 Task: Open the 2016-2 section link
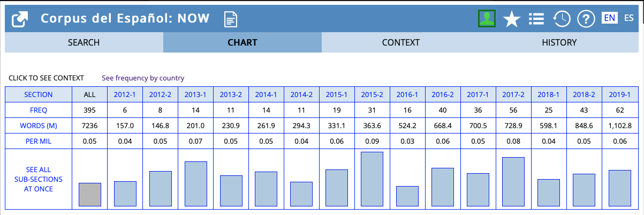pyautogui.click(x=443, y=94)
